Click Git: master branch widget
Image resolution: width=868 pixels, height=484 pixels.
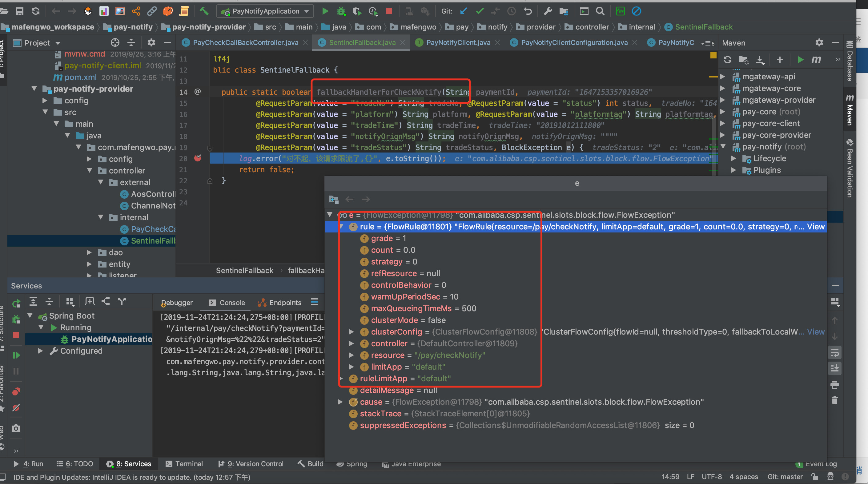coord(785,477)
